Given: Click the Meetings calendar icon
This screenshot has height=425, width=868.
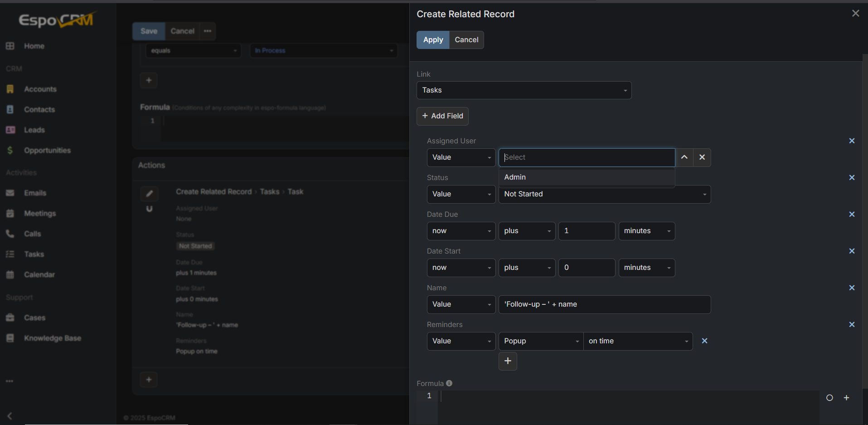Looking at the screenshot, I should point(10,214).
